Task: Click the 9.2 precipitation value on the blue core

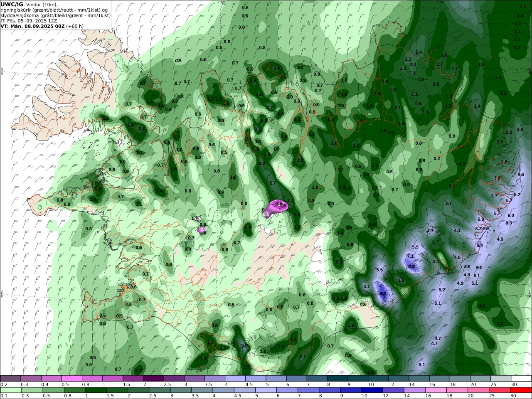Action: pos(383,293)
